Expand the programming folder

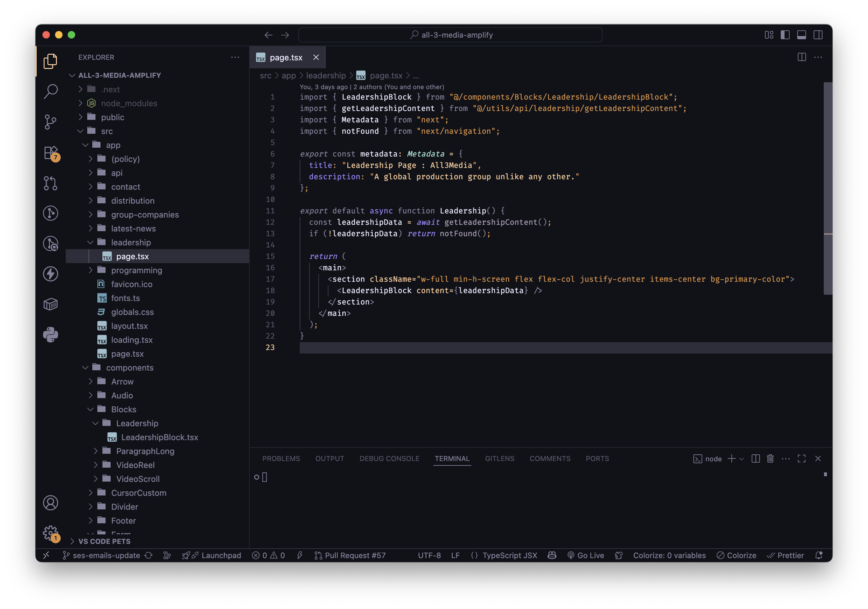pyautogui.click(x=136, y=270)
